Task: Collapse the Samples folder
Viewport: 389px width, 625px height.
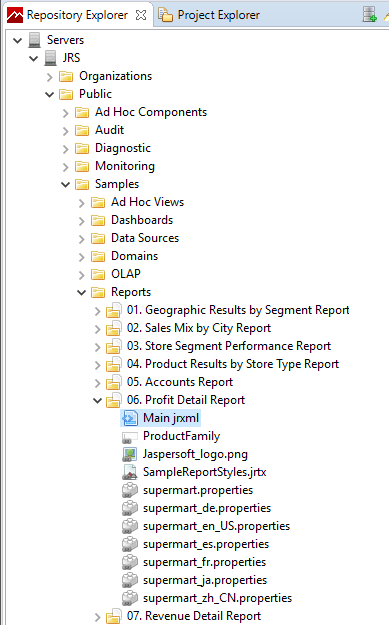Action: pyautogui.click(x=65, y=185)
